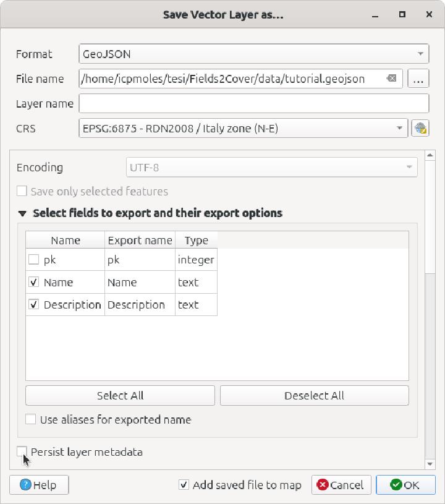Uncheck the Name field export checkbox
The width and height of the screenshot is (445, 504).
34,282
